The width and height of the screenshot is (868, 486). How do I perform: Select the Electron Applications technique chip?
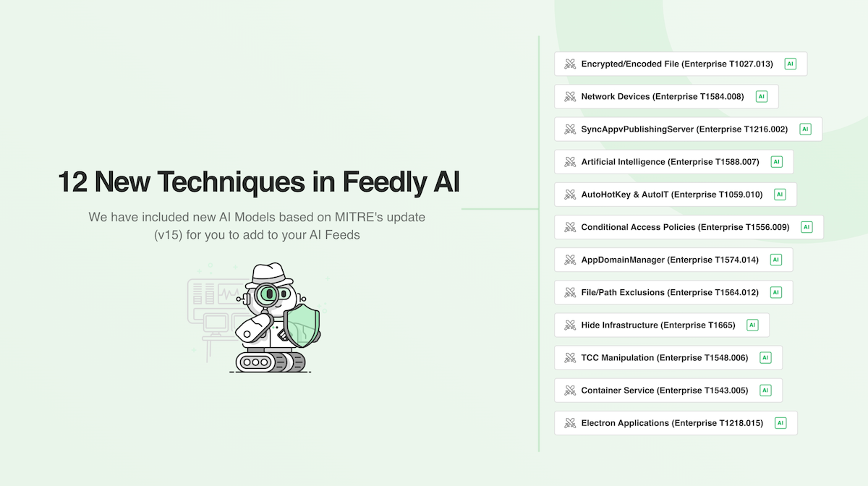(676, 423)
